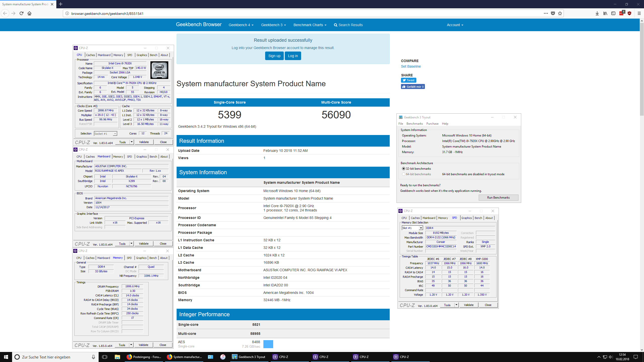
Task: Activate Cortana microphone search
Action: coord(93,357)
